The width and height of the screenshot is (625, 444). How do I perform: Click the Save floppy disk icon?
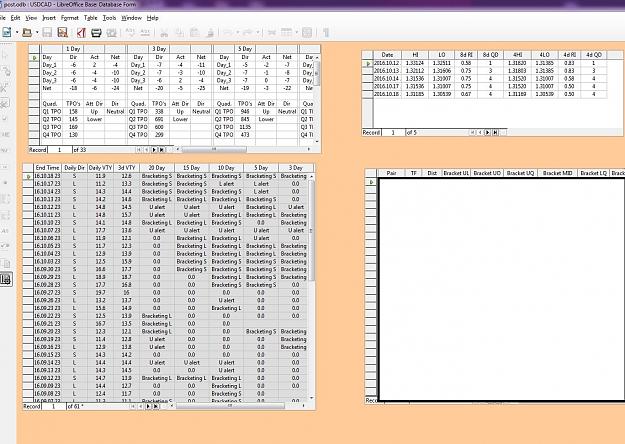pyautogui.click(x=47, y=32)
